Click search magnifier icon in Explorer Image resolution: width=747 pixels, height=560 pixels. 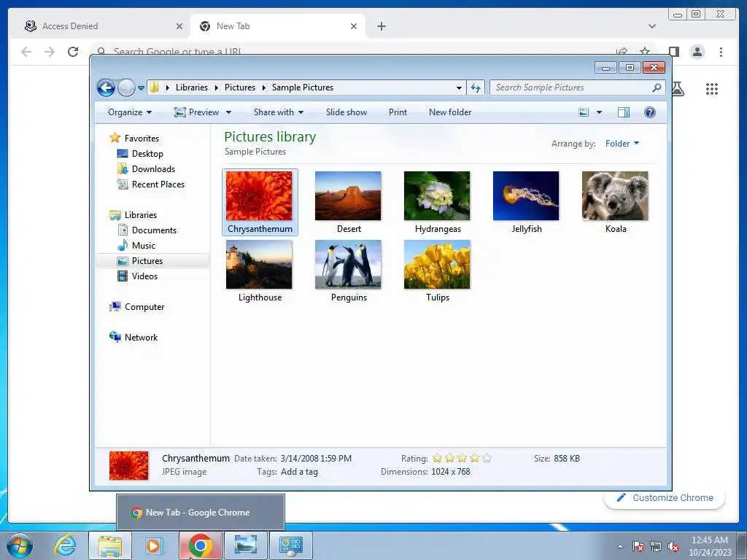pyautogui.click(x=657, y=87)
